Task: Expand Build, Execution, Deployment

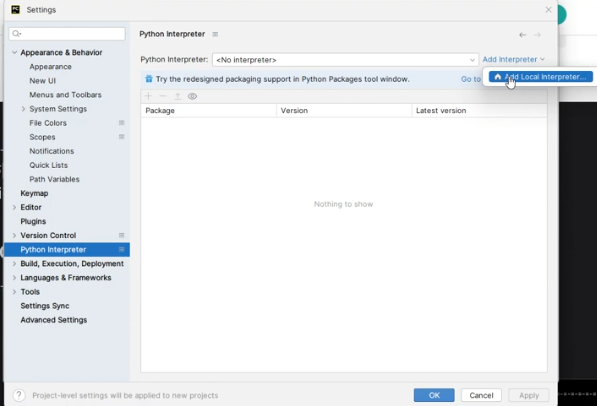Action: (14, 264)
